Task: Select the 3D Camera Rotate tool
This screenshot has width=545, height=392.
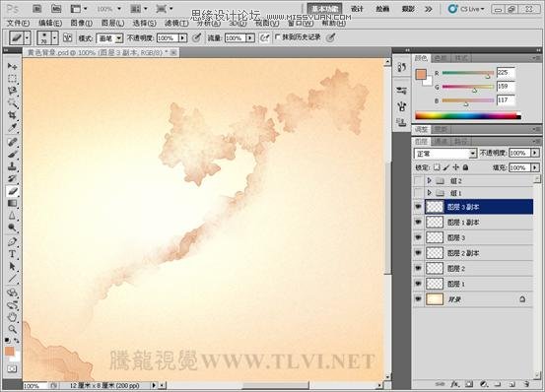Action: point(12,305)
